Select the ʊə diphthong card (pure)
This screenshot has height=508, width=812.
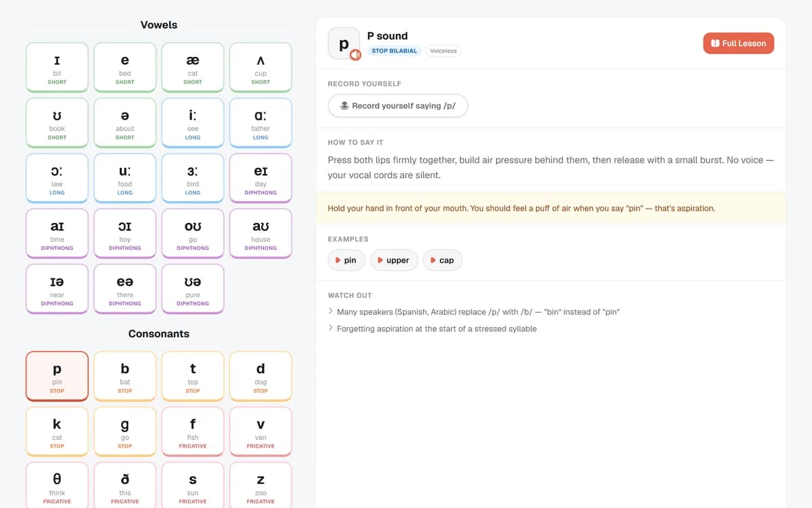coord(193,289)
